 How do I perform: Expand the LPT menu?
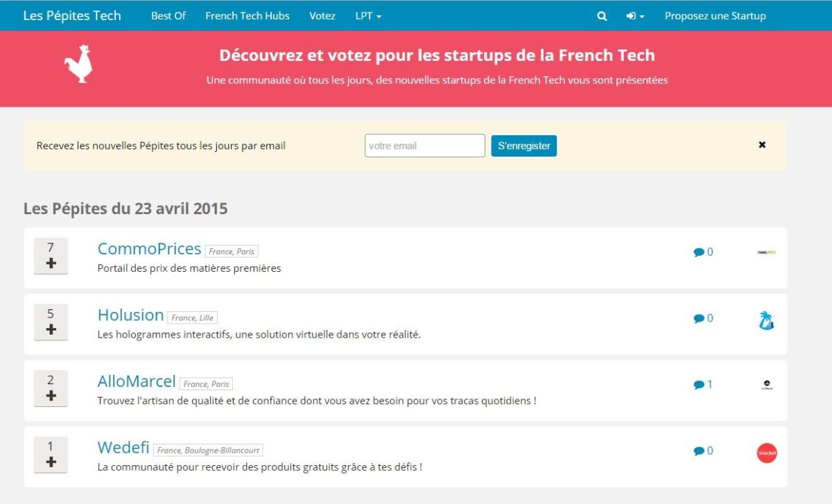pos(368,16)
